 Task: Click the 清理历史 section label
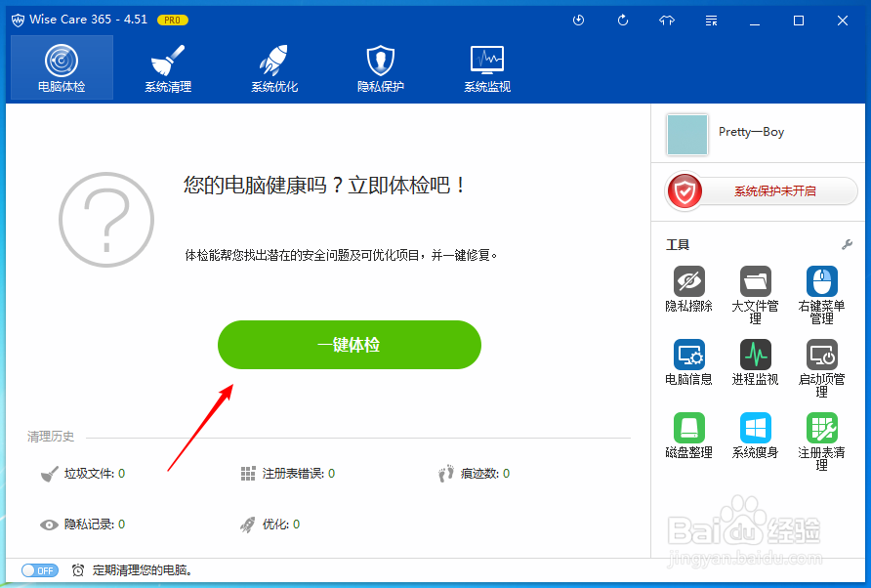[51, 437]
